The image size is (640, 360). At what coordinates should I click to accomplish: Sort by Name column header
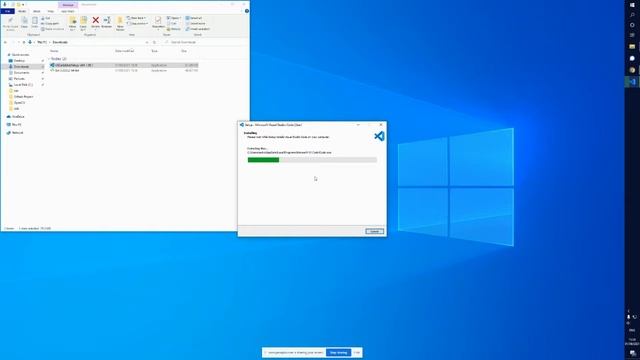click(x=54, y=51)
